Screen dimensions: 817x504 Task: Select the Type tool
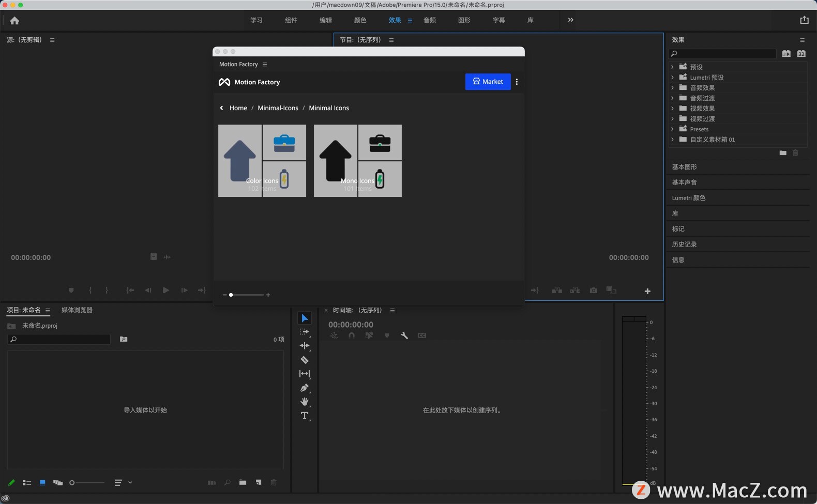click(x=304, y=416)
